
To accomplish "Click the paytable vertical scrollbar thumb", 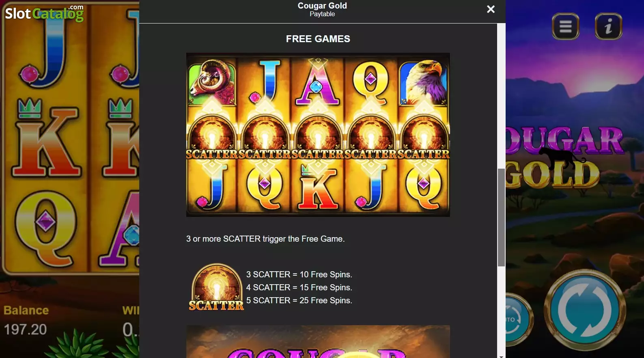I will pos(501,217).
